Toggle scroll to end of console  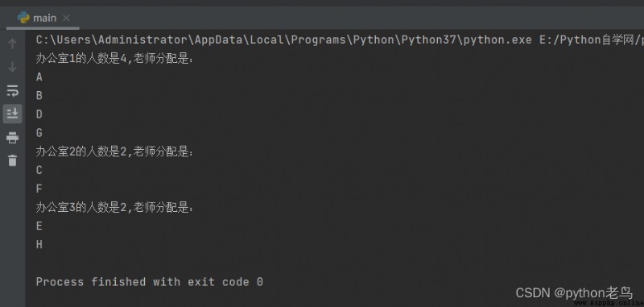12,114
